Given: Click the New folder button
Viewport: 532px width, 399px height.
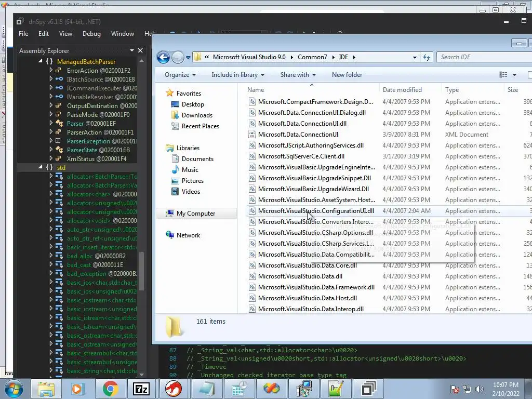Looking at the screenshot, I should click(x=347, y=75).
